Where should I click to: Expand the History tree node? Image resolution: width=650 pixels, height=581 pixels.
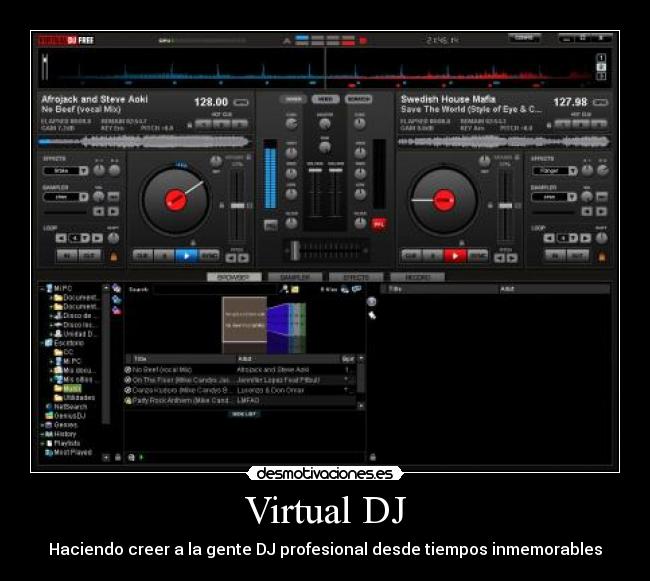43,434
